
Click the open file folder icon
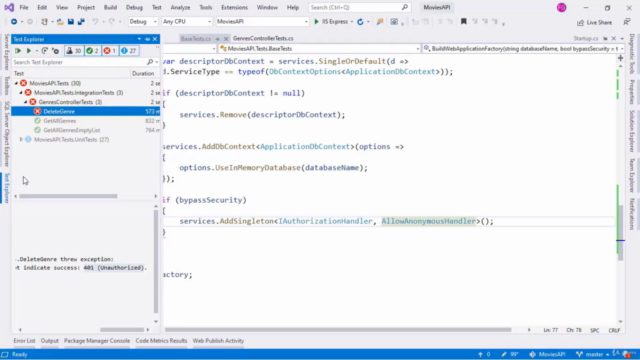point(60,22)
